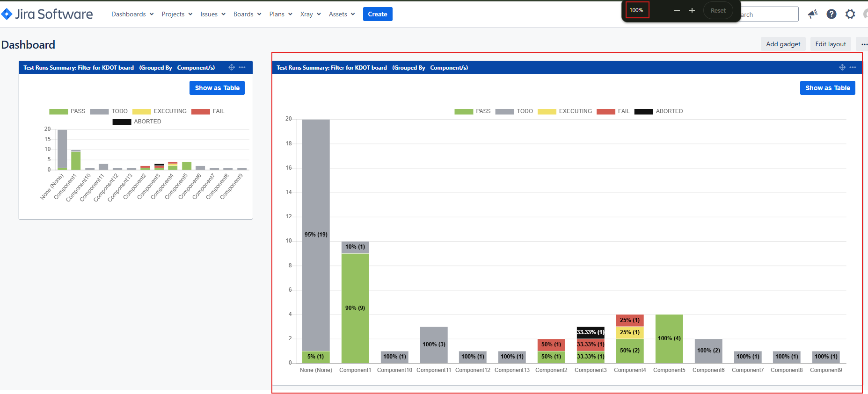The image size is (868, 394).
Task: Open the help question mark icon
Action: [832, 14]
